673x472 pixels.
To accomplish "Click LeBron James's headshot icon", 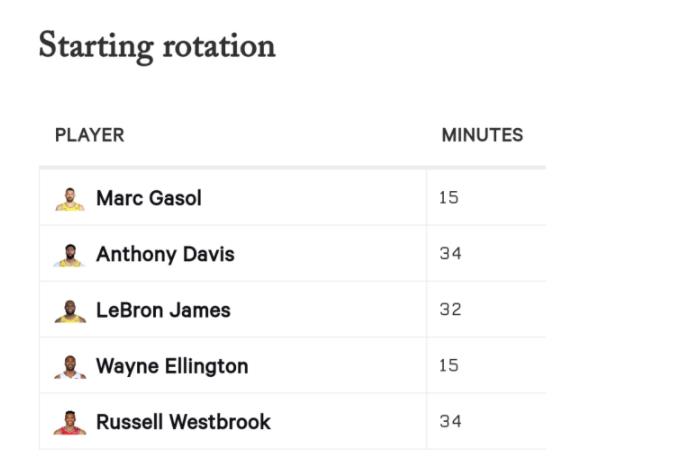I will [x=70, y=311].
